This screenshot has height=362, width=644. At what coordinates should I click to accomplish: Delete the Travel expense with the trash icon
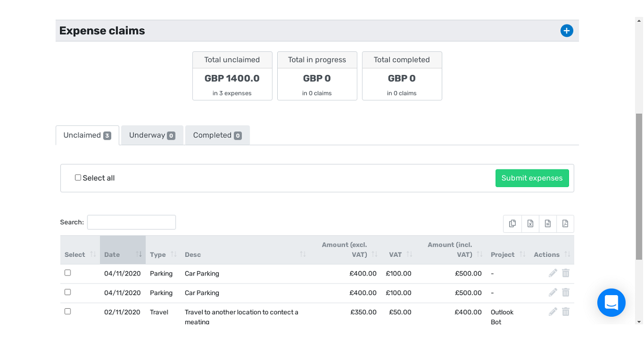point(566,312)
